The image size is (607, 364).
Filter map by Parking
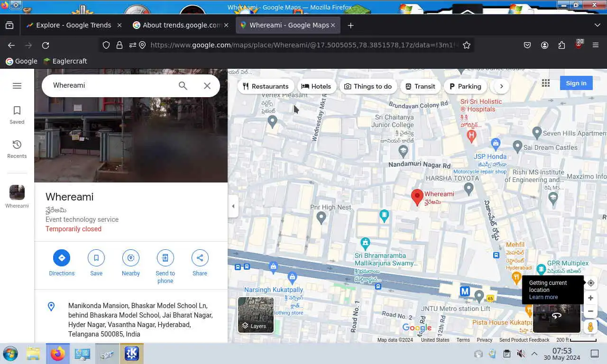[465, 86]
